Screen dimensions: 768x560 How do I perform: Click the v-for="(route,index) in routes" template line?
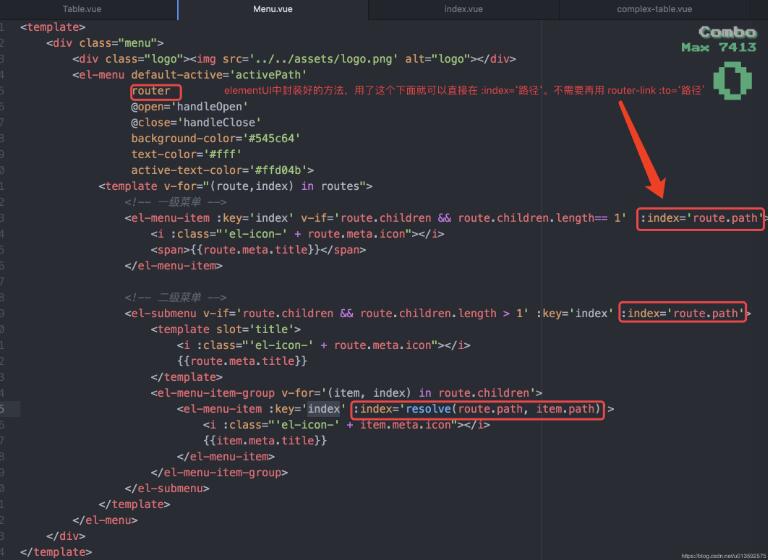pyautogui.click(x=235, y=186)
